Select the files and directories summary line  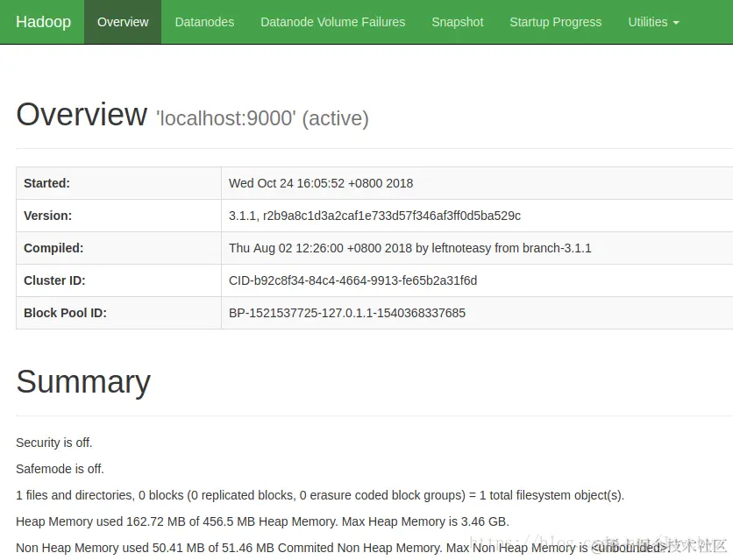click(320, 495)
